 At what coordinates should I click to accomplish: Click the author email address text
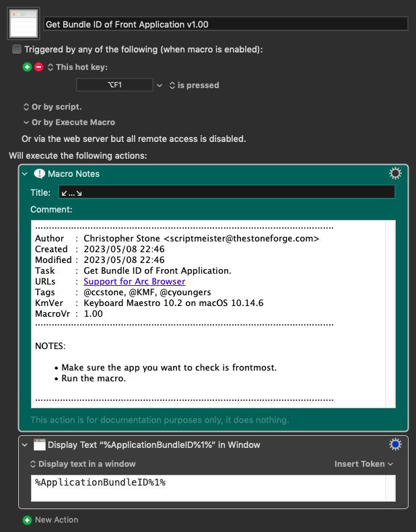coord(242,239)
